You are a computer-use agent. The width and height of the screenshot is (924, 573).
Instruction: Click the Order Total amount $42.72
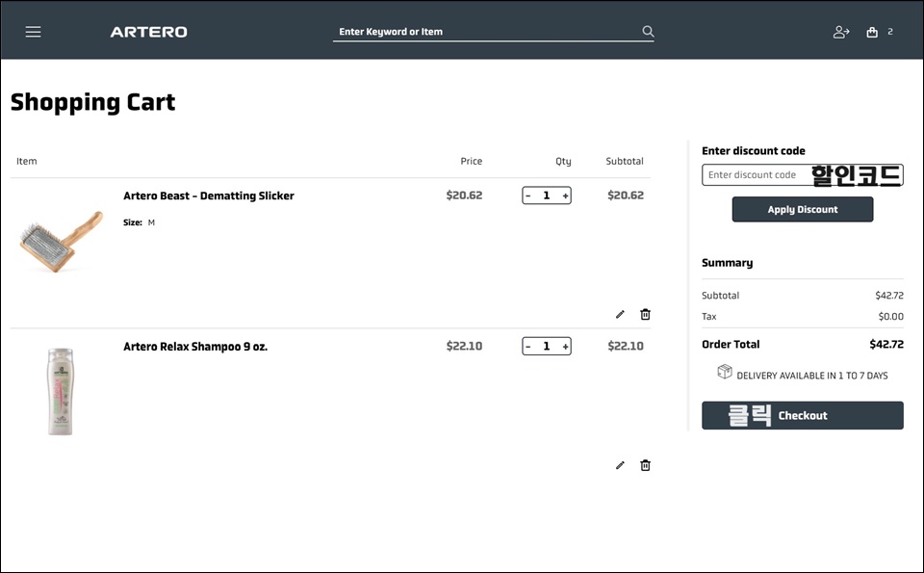pyautogui.click(x=886, y=344)
